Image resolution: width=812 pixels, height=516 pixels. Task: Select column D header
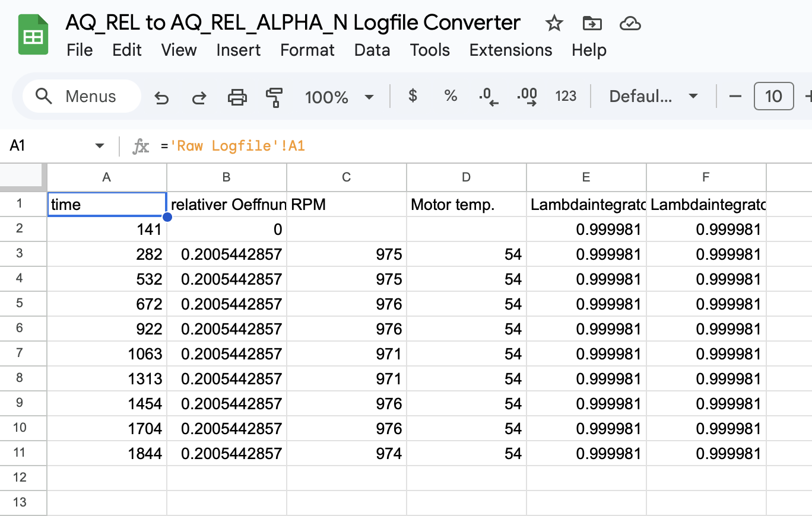(x=467, y=177)
